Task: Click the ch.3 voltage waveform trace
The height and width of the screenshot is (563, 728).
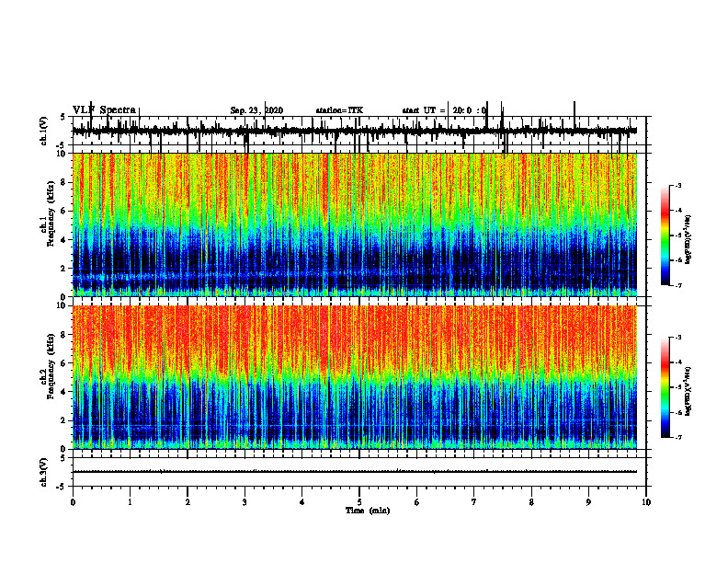Action: 355,472
